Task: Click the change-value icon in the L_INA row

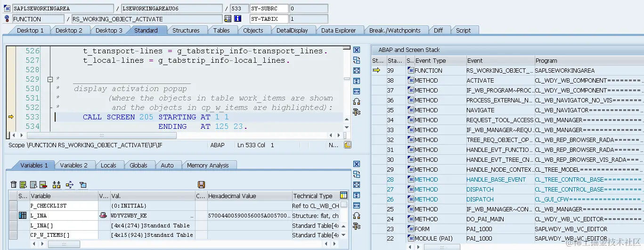Action: 103,216
